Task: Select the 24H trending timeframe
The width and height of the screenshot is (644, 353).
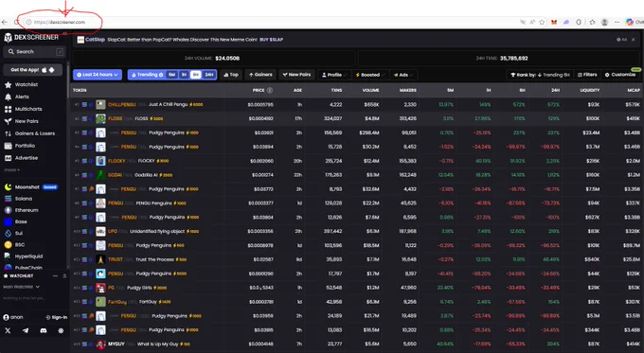Action: pos(209,75)
